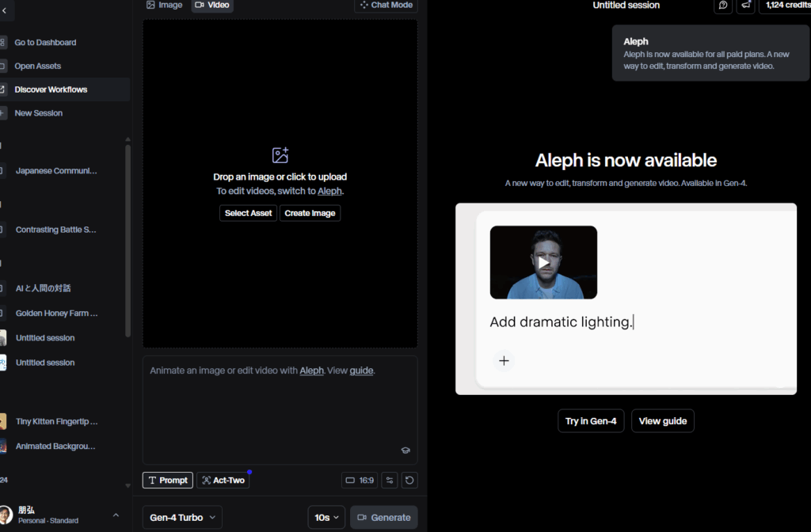Click the user avatar for 朋弘

point(6,515)
